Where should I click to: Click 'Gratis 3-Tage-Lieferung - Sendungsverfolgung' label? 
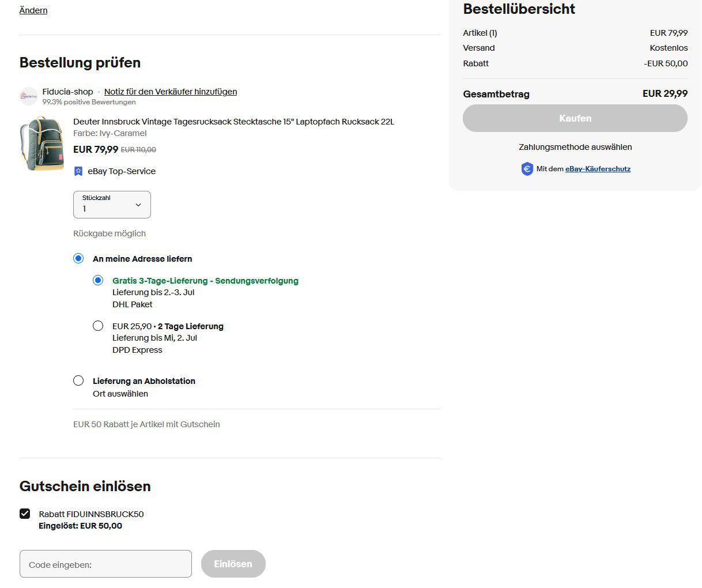(205, 281)
